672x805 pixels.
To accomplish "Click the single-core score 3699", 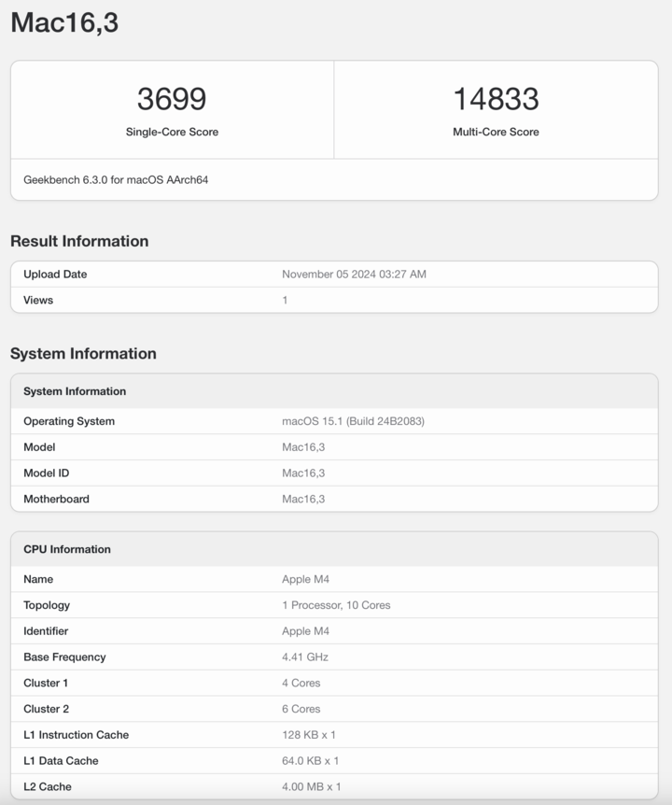I will coord(172,99).
